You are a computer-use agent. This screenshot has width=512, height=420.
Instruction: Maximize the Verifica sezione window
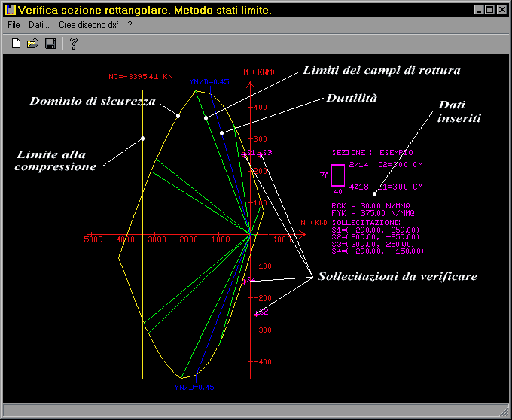(490, 10)
